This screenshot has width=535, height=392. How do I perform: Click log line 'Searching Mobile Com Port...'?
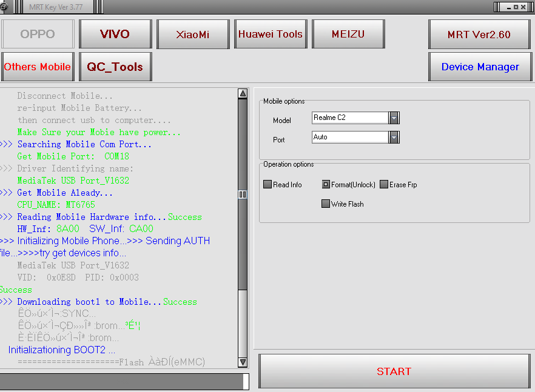coord(84,144)
